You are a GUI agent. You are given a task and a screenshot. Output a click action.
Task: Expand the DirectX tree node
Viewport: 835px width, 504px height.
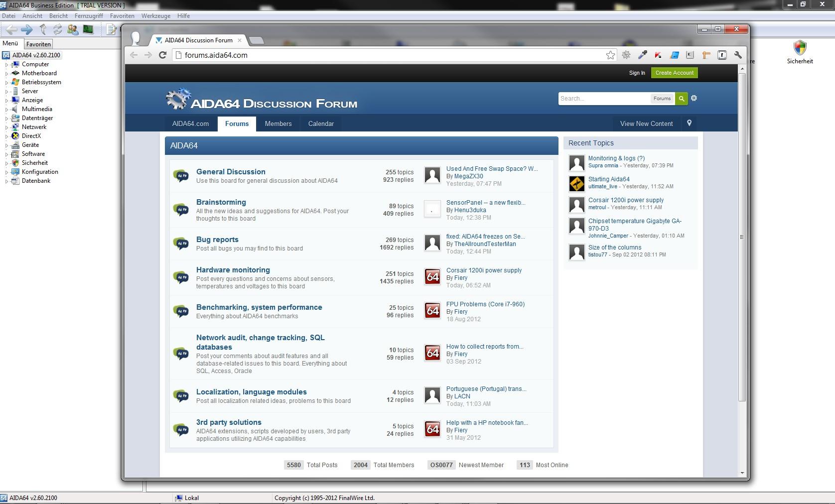[6, 136]
